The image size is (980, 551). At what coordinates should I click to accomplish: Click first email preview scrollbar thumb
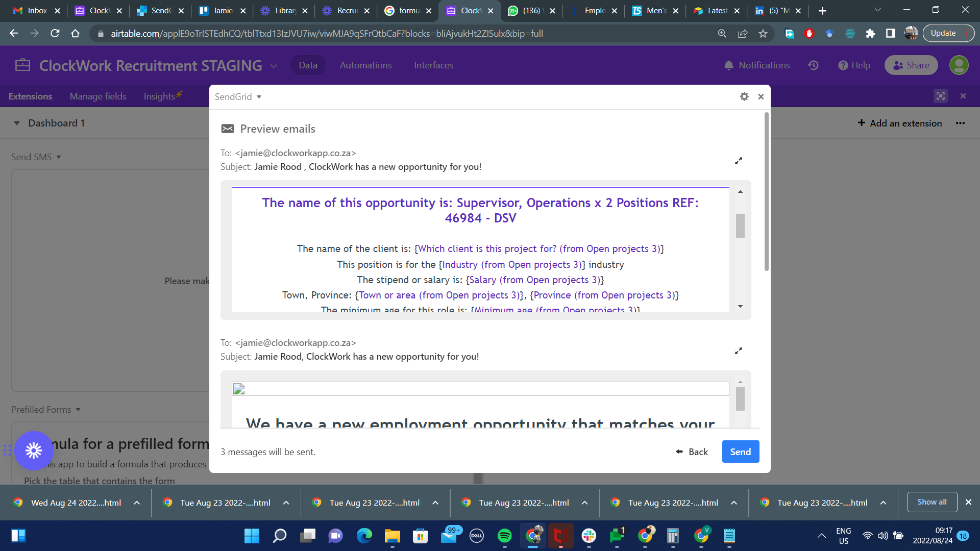pyautogui.click(x=740, y=226)
